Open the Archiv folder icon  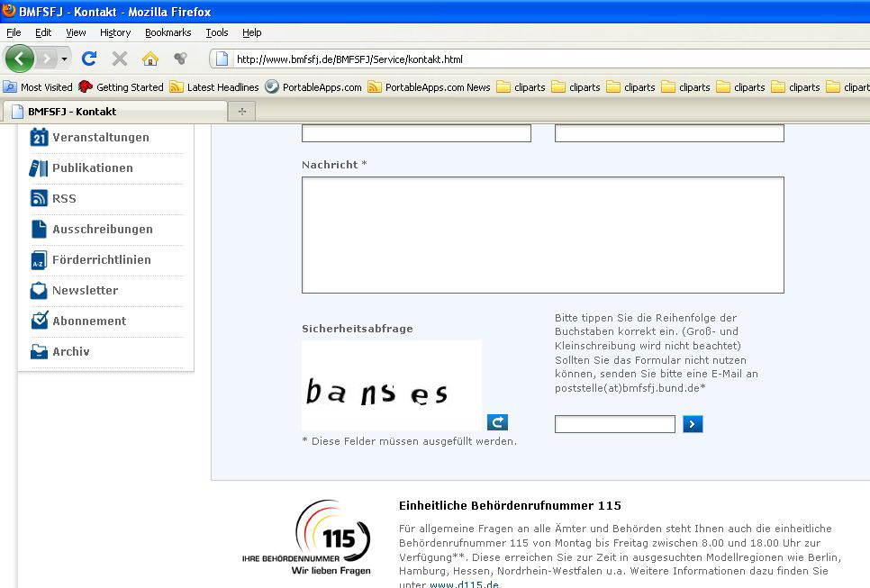37,351
